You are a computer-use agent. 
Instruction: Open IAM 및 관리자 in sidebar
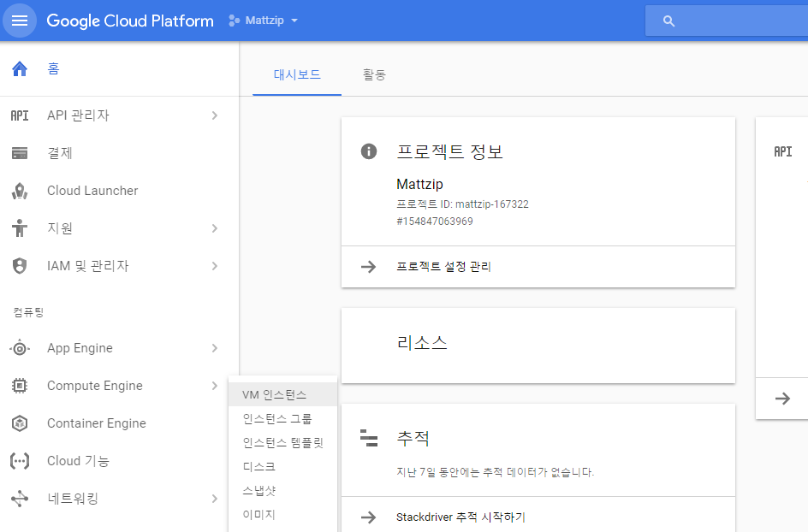pyautogui.click(x=120, y=266)
